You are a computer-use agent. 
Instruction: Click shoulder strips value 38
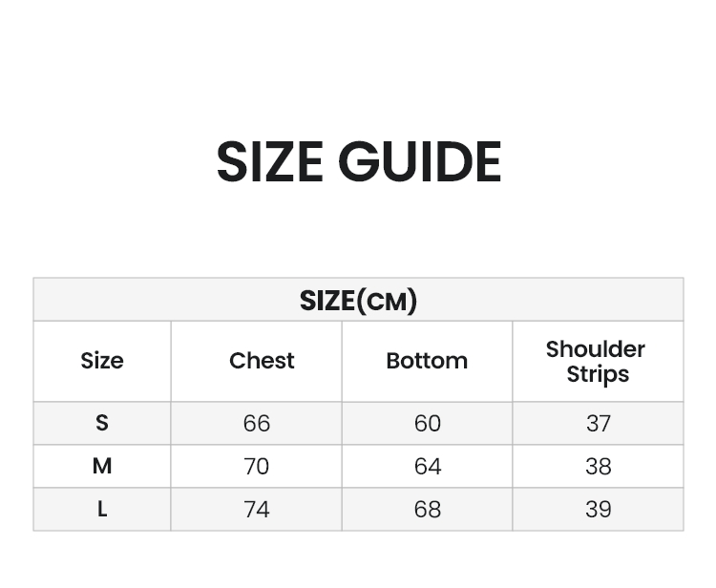click(599, 467)
